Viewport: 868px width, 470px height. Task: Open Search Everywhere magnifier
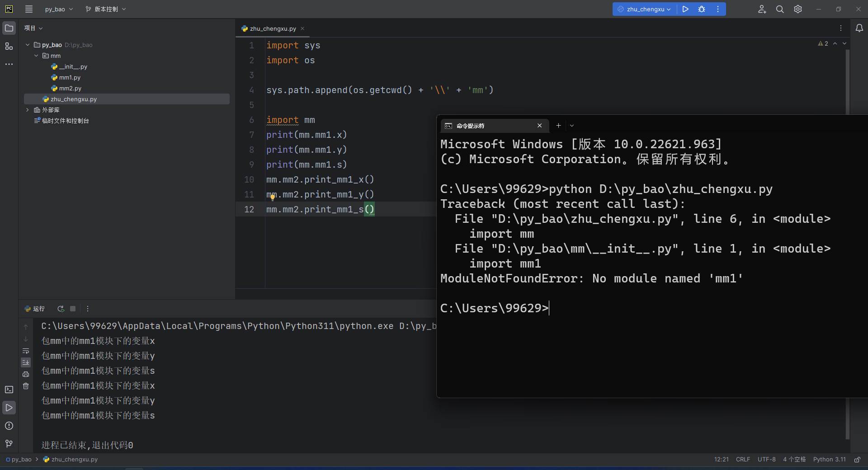click(x=780, y=9)
